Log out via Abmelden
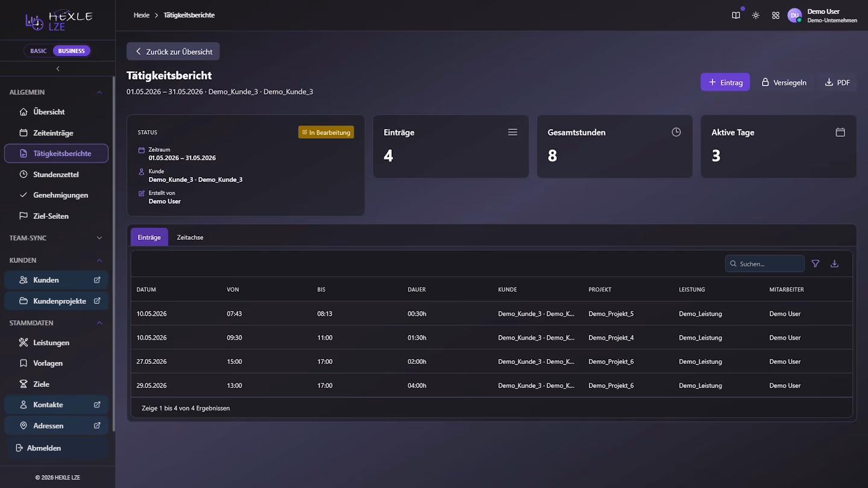The image size is (868, 488). coord(56,448)
